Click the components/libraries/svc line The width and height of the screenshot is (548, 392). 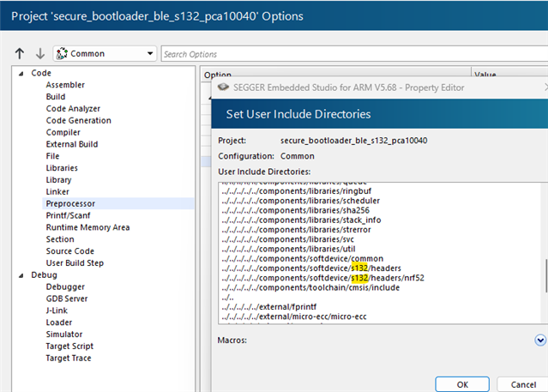click(288, 239)
